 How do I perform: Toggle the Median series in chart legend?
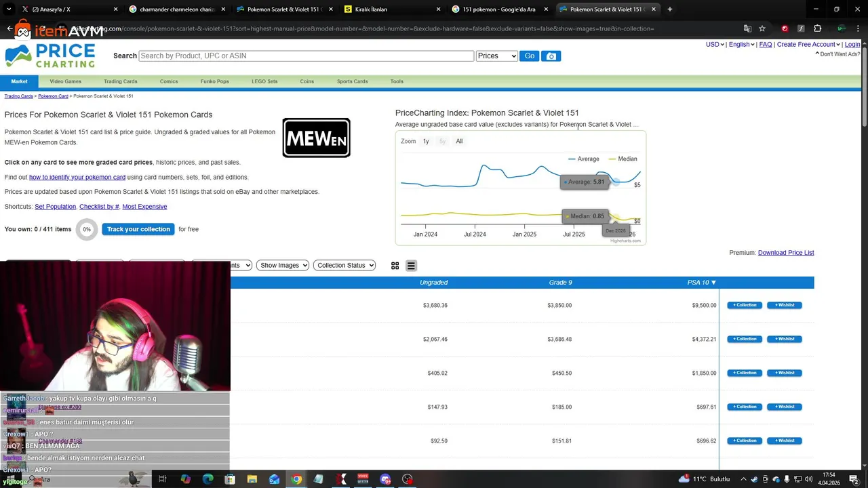coord(623,159)
